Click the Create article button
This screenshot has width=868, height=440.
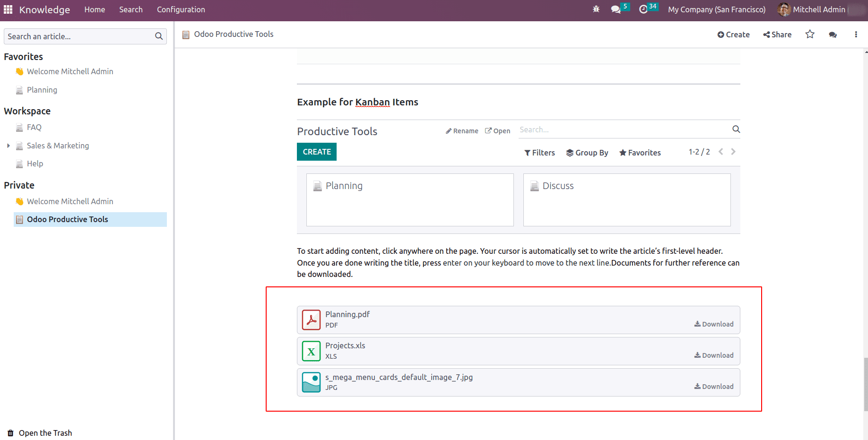(x=734, y=35)
